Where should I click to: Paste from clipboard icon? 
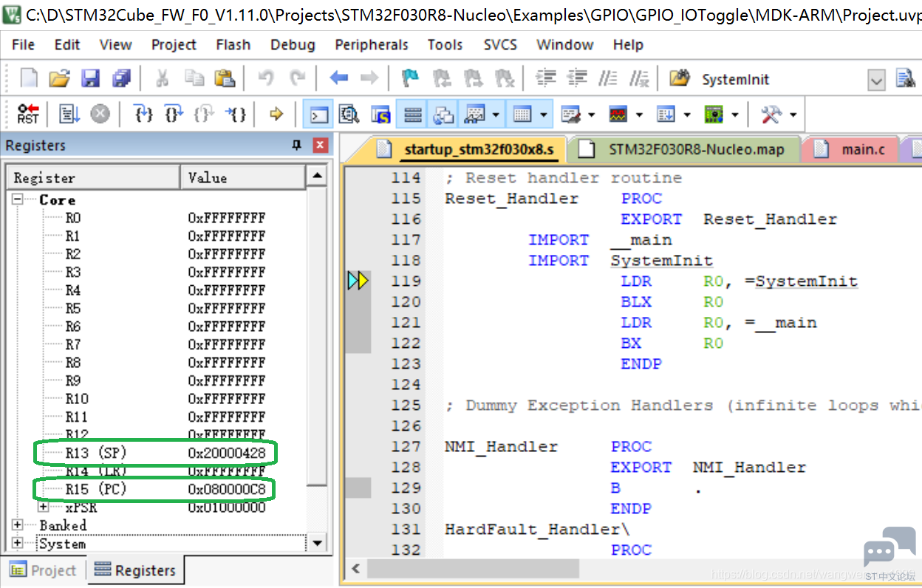click(x=224, y=78)
